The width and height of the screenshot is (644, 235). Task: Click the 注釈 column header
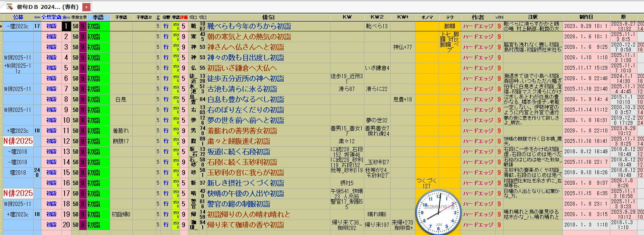pyautogui.click(x=533, y=17)
